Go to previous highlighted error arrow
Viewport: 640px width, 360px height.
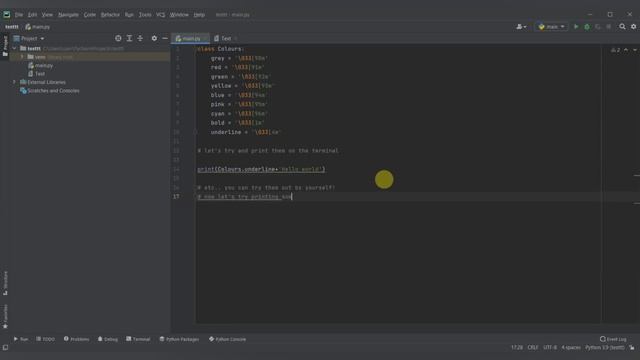coord(626,50)
